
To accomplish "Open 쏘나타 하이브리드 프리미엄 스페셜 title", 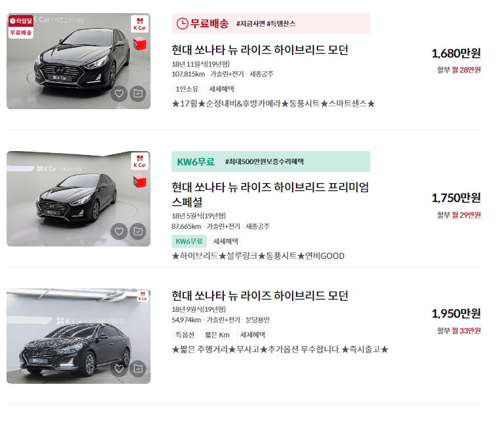I will coord(270,195).
